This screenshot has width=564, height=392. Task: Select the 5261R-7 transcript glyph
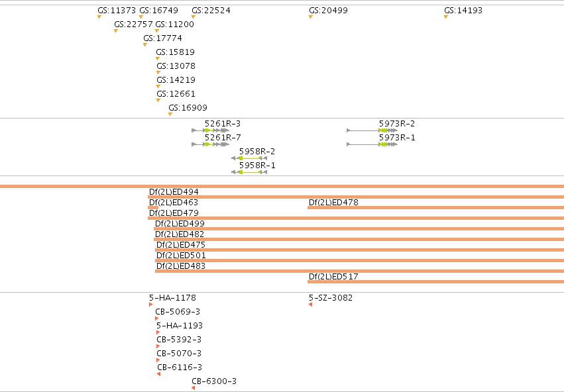210,144
